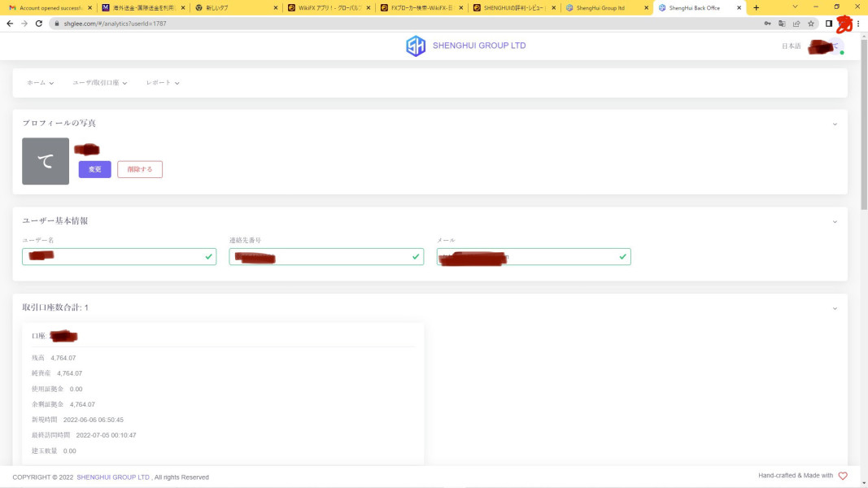The height and width of the screenshot is (488, 868).
Task: Bookmark page with star icon
Action: tap(811, 24)
